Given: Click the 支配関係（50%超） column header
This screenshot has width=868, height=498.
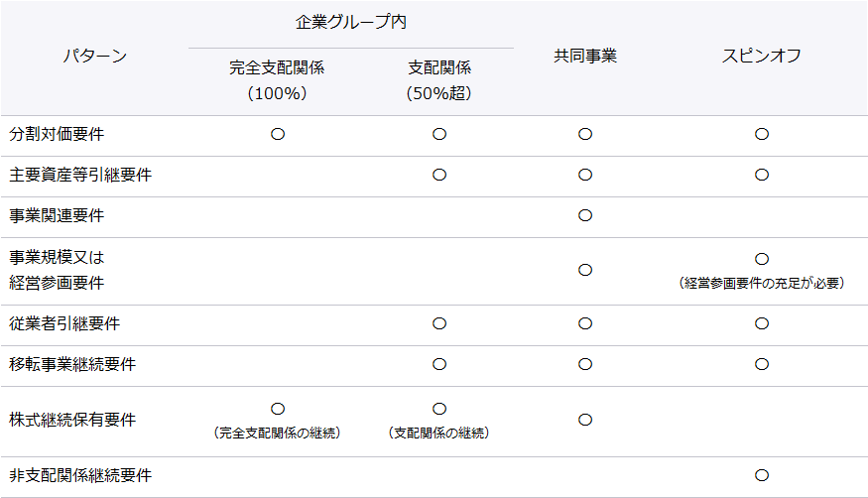Looking at the screenshot, I should (x=438, y=80).
